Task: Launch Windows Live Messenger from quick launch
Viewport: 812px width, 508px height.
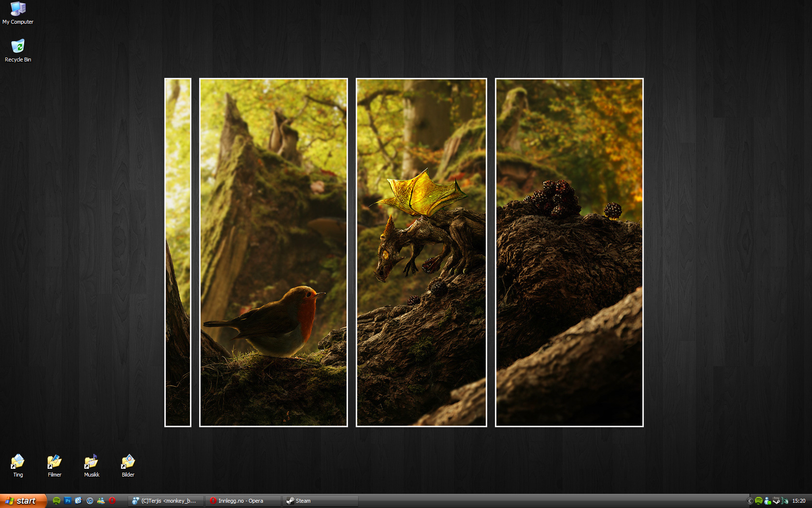Action: click(101, 501)
